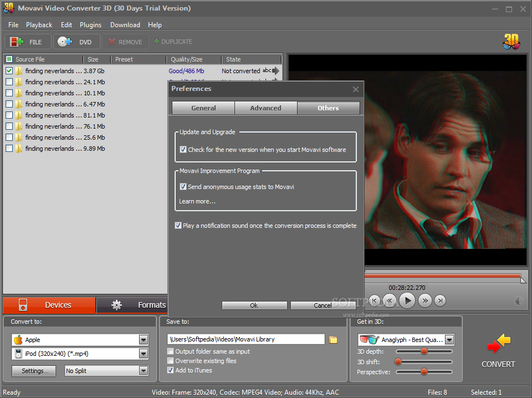
Task: Switch to the General preferences tab
Action: click(203, 108)
